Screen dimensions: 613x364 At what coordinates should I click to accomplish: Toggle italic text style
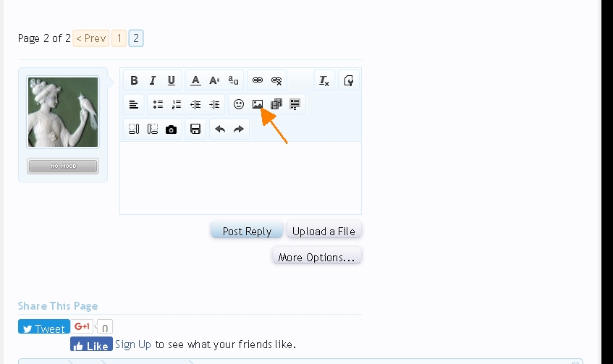click(x=153, y=80)
